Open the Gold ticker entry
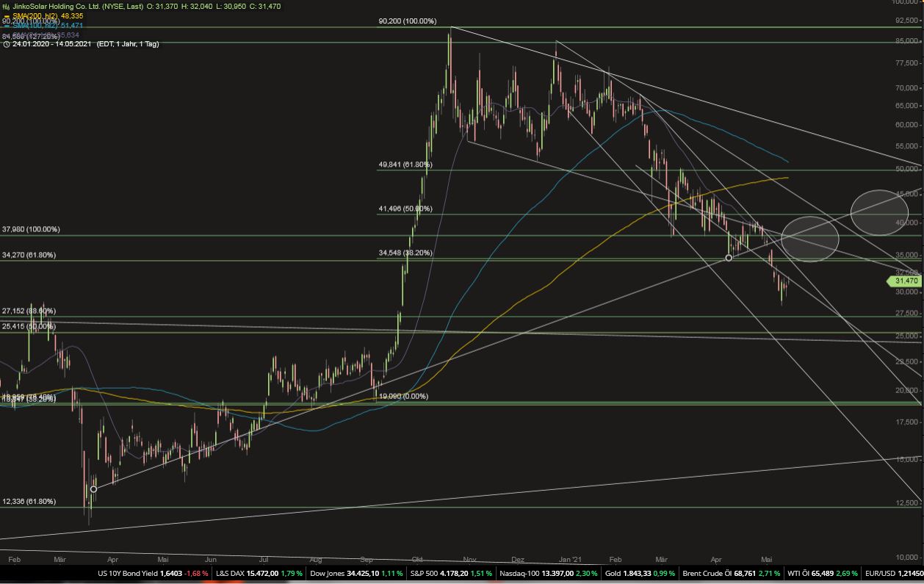The height and width of the screenshot is (584, 924). [638, 572]
